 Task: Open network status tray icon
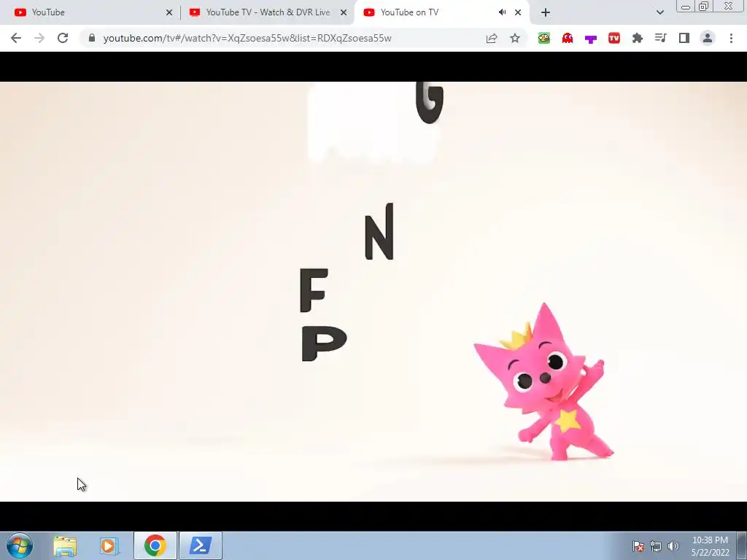[656, 546]
